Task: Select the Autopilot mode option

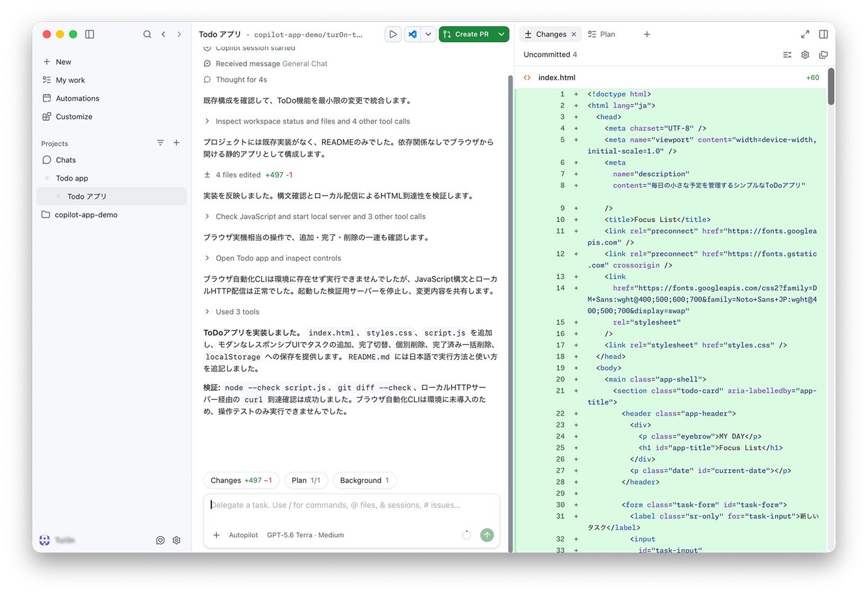Action: pos(243,535)
